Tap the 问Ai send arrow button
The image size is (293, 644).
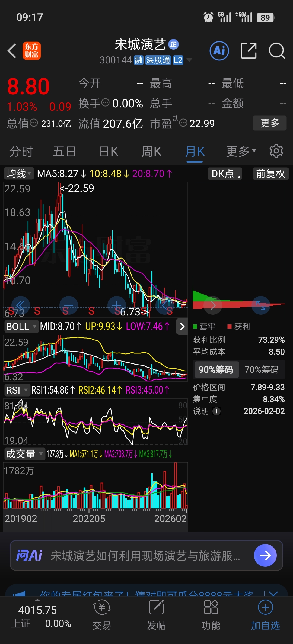pos(265,555)
